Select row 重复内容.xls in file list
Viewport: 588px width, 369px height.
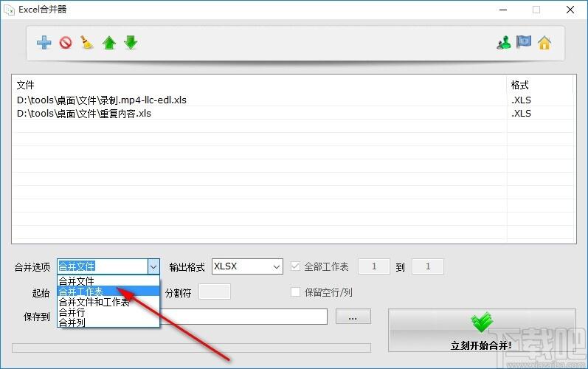pyautogui.click(x=294, y=113)
